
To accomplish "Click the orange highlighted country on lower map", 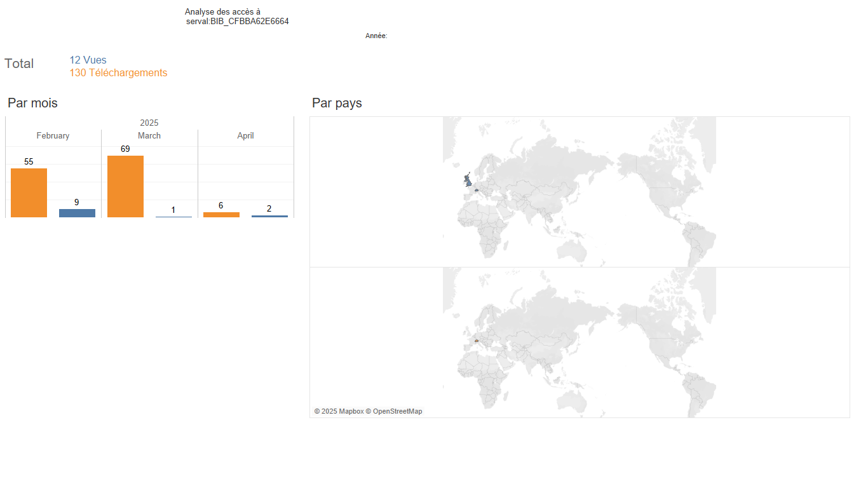I will point(476,341).
